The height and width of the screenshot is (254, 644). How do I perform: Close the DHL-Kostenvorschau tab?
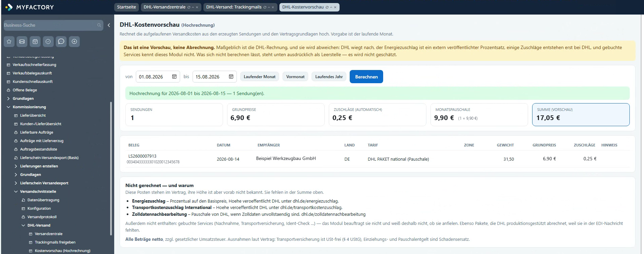(x=335, y=7)
